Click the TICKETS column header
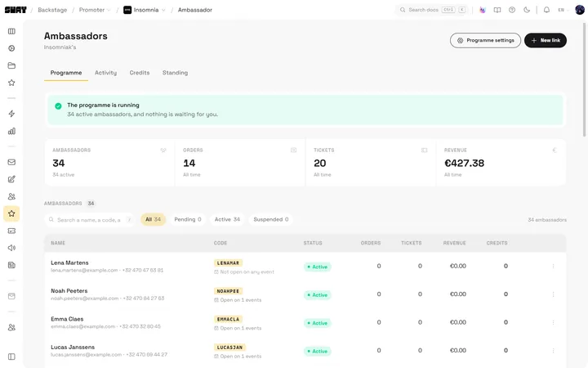Screen dimensions: 588x368 (412, 243)
